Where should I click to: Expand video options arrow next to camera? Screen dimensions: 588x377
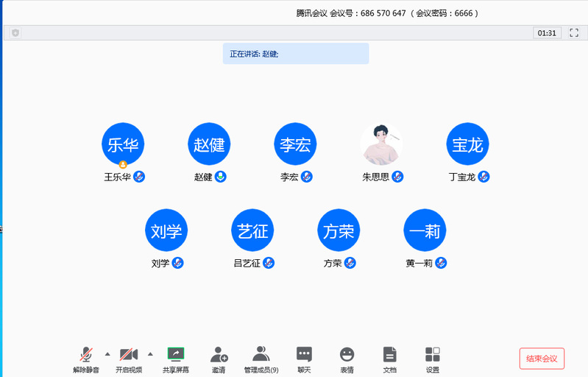click(x=150, y=353)
